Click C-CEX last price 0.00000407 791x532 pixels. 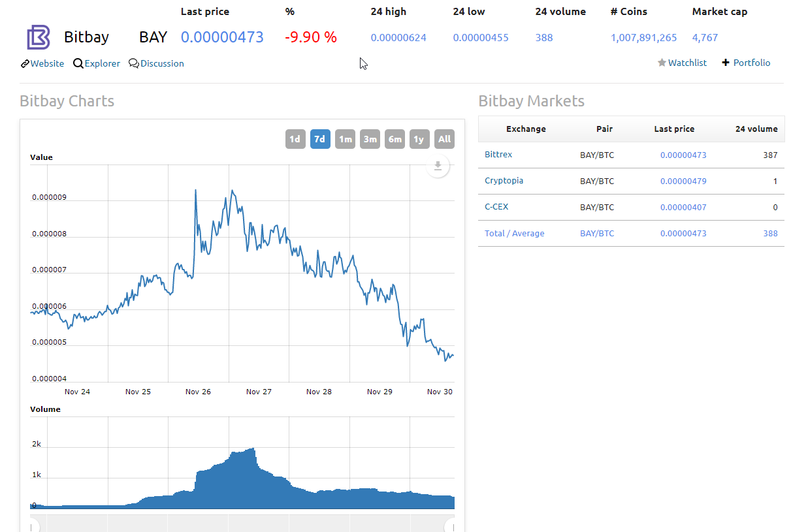pyautogui.click(x=683, y=207)
